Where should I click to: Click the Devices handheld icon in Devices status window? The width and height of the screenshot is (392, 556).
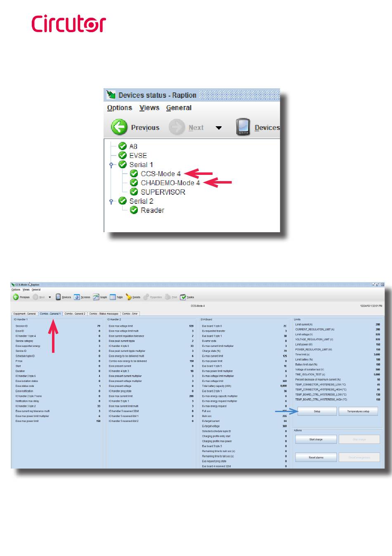point(243,127)
